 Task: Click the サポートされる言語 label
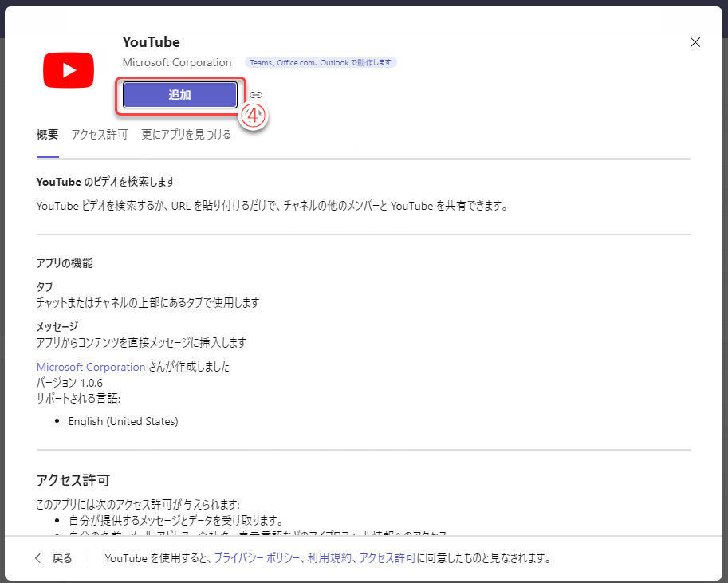click(78, 399)
